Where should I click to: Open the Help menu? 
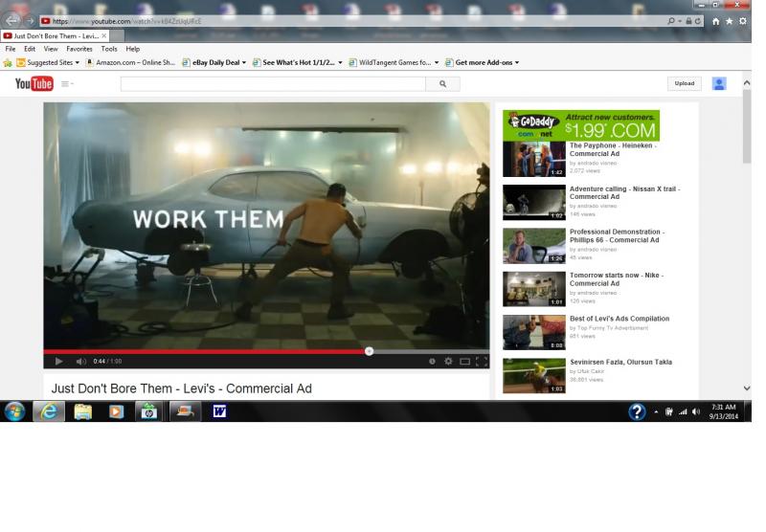132,49
